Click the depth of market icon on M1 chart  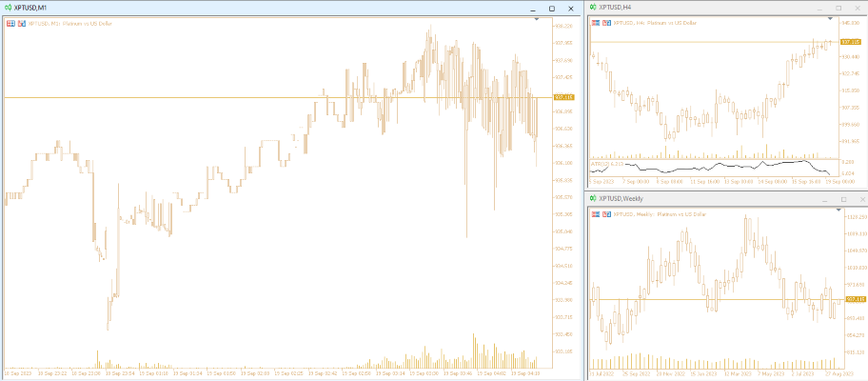point(21,23)
